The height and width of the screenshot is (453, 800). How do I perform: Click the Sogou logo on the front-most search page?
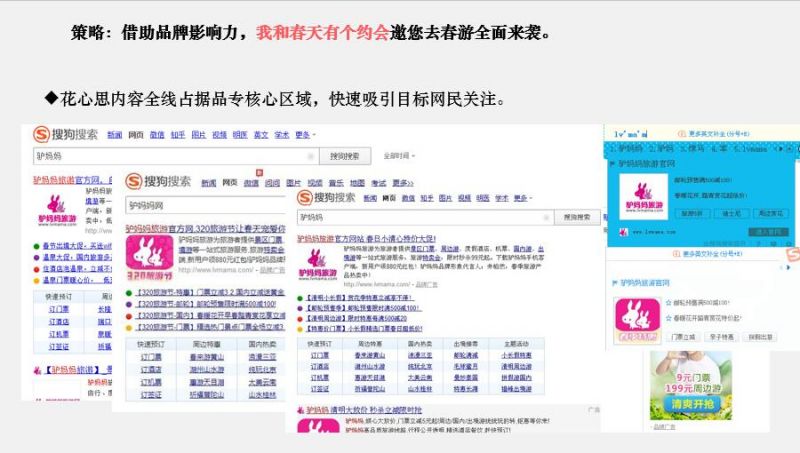(327, 197)
